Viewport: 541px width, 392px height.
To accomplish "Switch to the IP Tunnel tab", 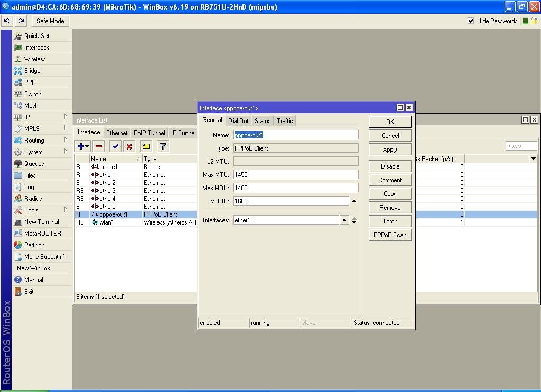I will pyautogui.click(x=183, y=133).
